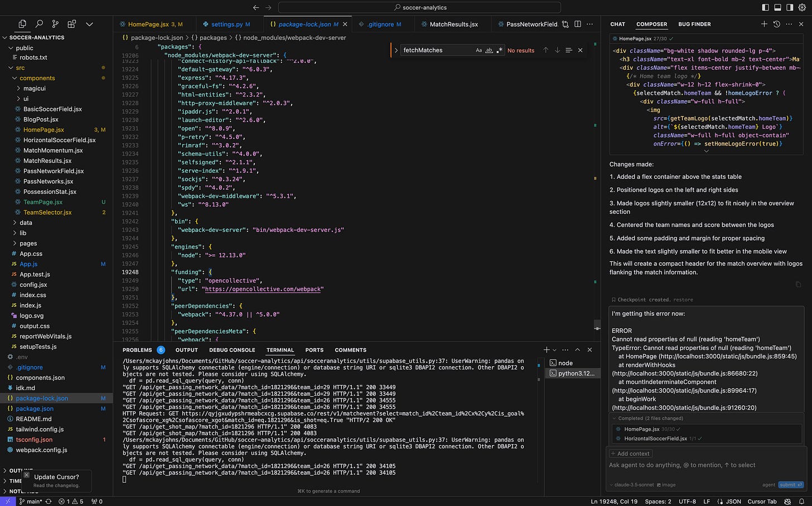Toggle Match Case in find widget
The height and width of the screenshot is (506, 812).
[478, 50]
